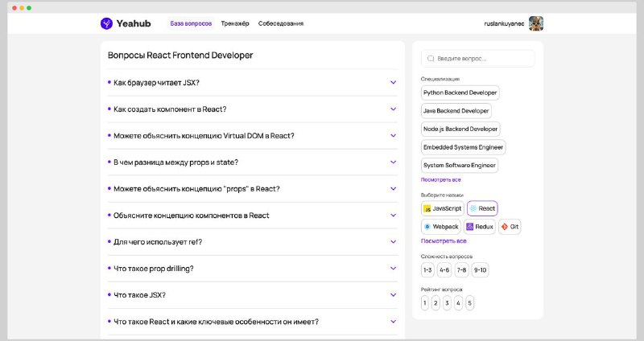Screen dimensions: 644x341
Task: Expand 'Как создать компонент в React?' chevron
Action: click(393, 109)
